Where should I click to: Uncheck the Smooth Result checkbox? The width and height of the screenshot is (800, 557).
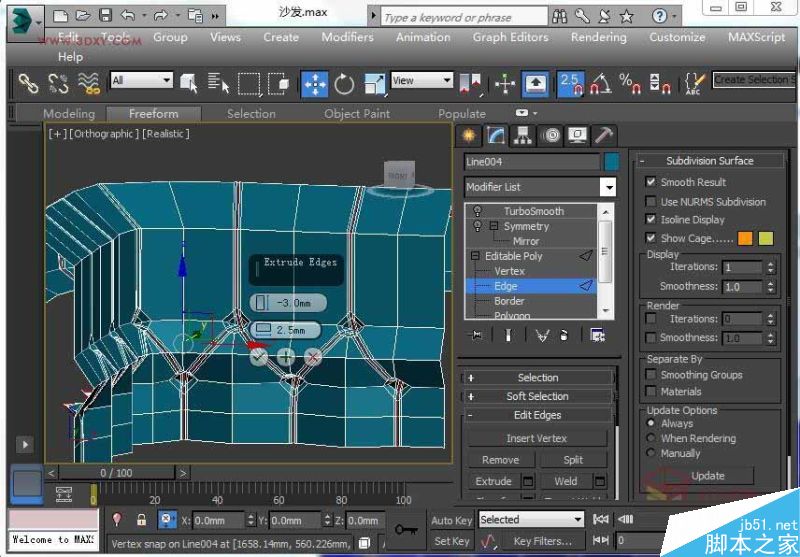tap(651, 182)
